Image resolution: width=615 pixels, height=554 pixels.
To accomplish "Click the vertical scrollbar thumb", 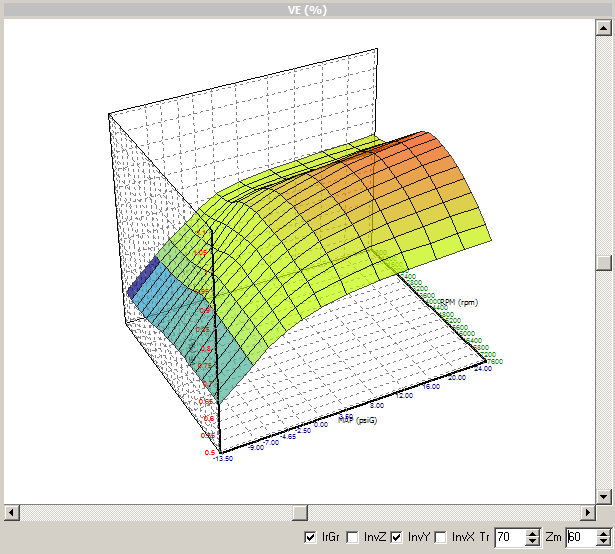I will tap(604, 262).
